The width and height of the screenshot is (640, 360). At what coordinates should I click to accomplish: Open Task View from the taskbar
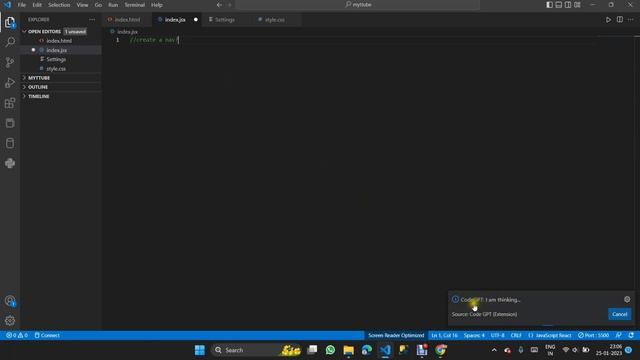pos(312,350)
